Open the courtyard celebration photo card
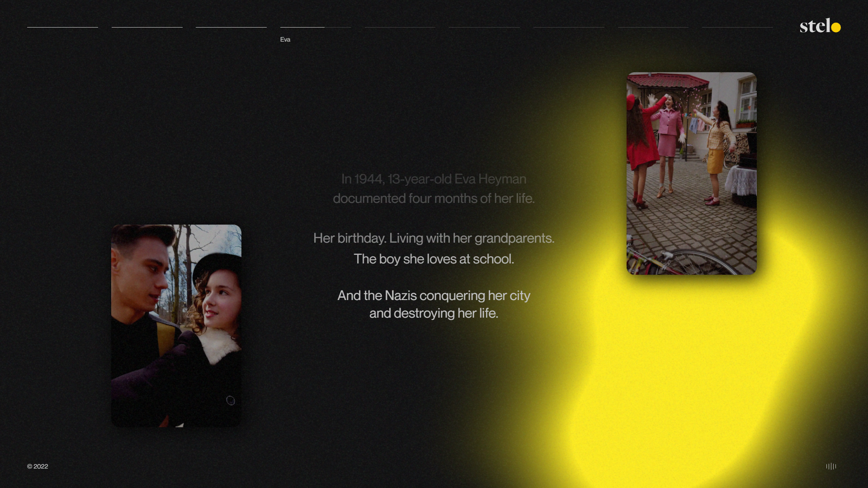This screenshot has width=868, height=488. click(691, 174)
